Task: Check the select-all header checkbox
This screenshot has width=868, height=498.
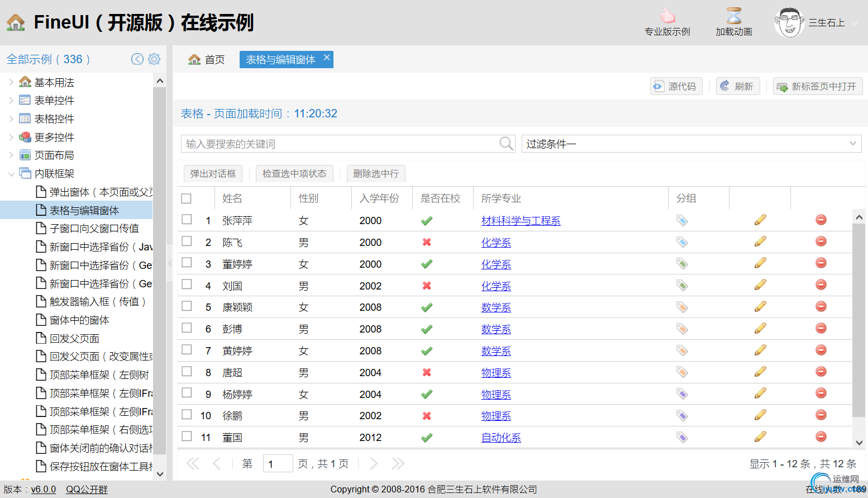Action: click(x=187, y=198)
